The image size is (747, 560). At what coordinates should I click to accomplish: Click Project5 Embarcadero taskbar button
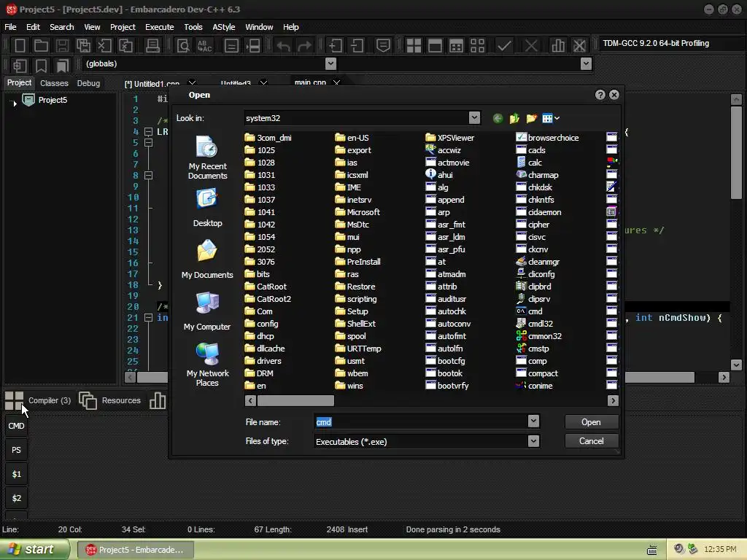[x=135, y=550]
